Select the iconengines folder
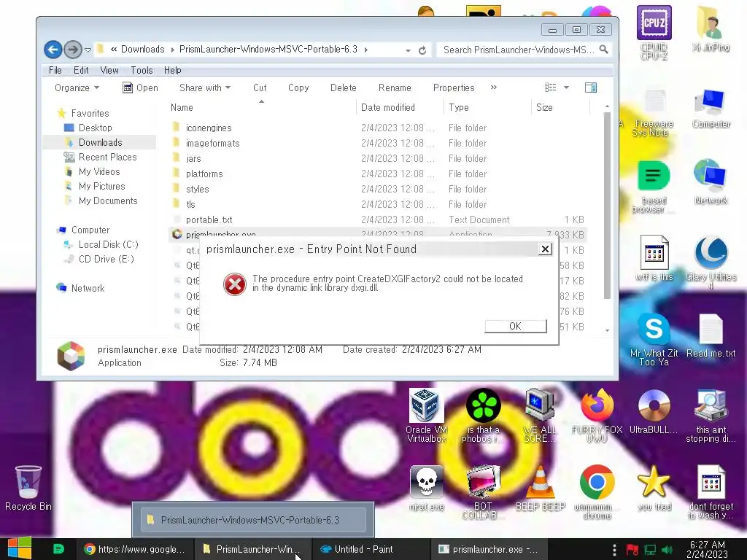Screen dimensions: 747x560 tap(209, 128)
